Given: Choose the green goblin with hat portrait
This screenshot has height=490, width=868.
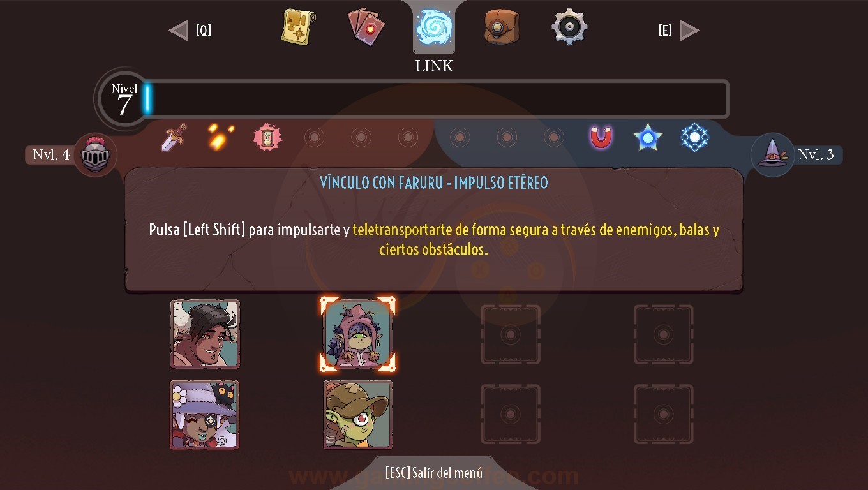Looking at the screenshot, I should 357,415.
